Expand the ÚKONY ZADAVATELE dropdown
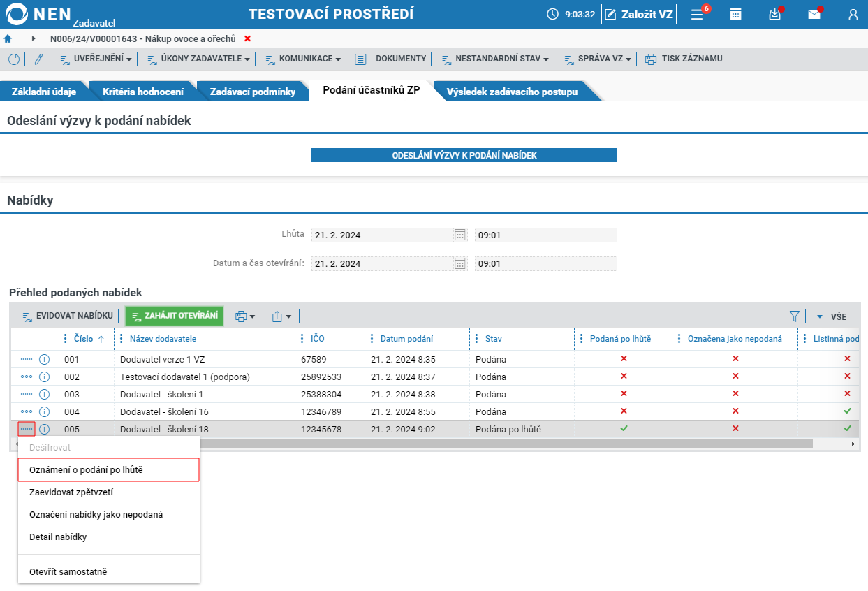This screenshot has height=591, width=868. pyautogui.click(x=199, y=59)
